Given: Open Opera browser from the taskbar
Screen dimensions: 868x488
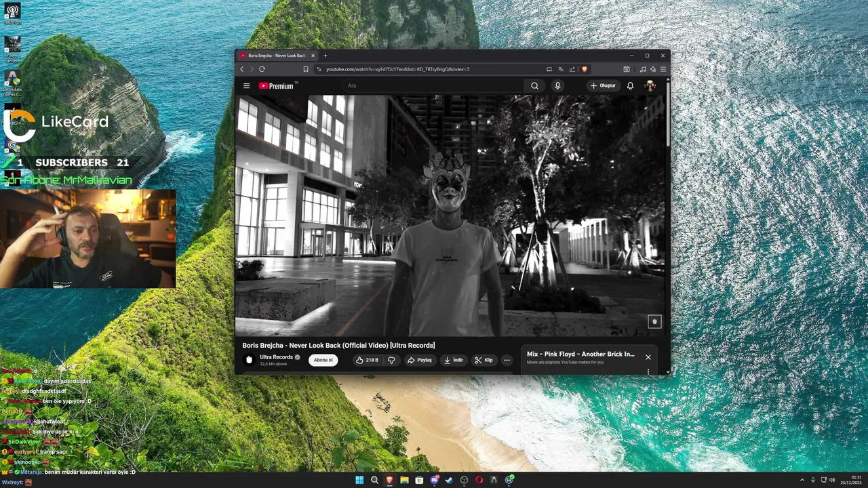Looking at the screenshot, I should coord(479,480).
